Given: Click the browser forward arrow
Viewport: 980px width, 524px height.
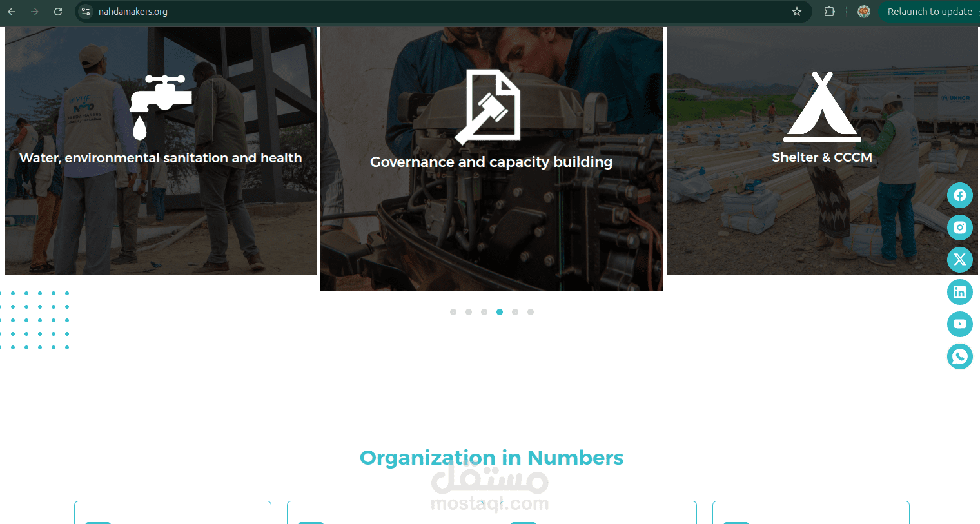Looking at the screenshot, I should [x=35, y=12].
